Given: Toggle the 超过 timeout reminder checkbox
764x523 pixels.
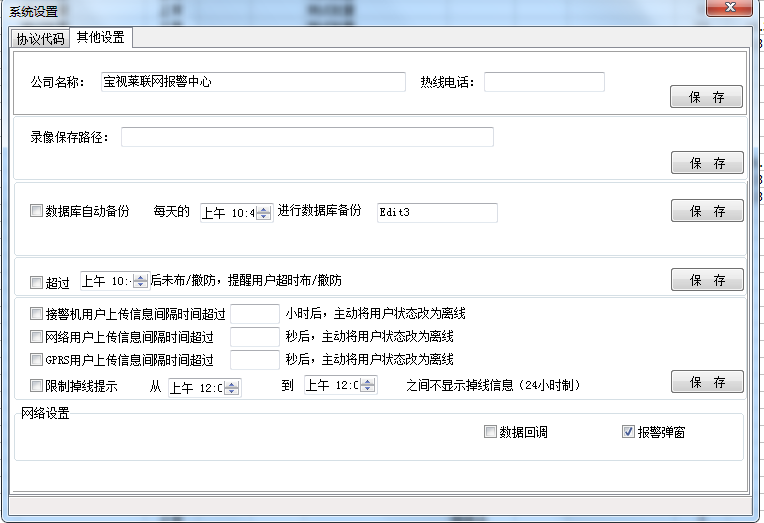Looking at the screenshot, I should 37,282.
